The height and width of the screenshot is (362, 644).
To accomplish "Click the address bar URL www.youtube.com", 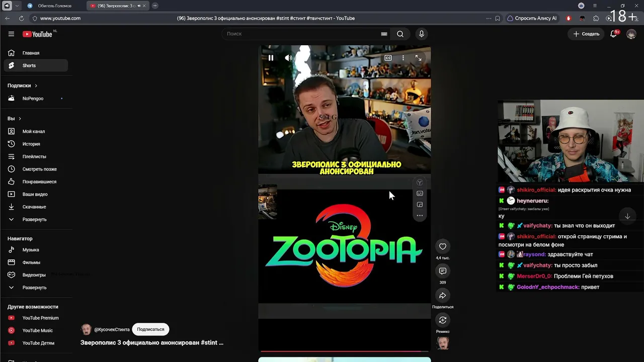I will tap(60, 18).
